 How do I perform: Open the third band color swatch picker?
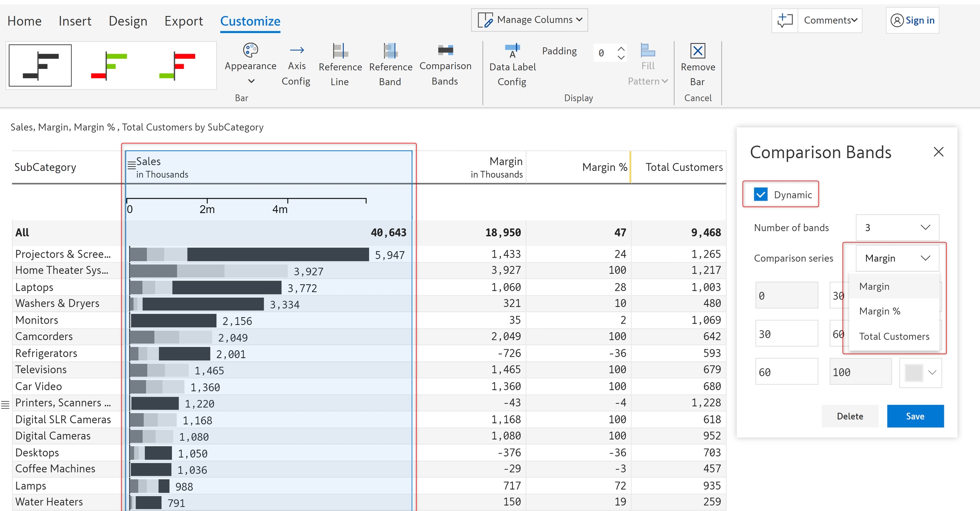coord(920,373)
